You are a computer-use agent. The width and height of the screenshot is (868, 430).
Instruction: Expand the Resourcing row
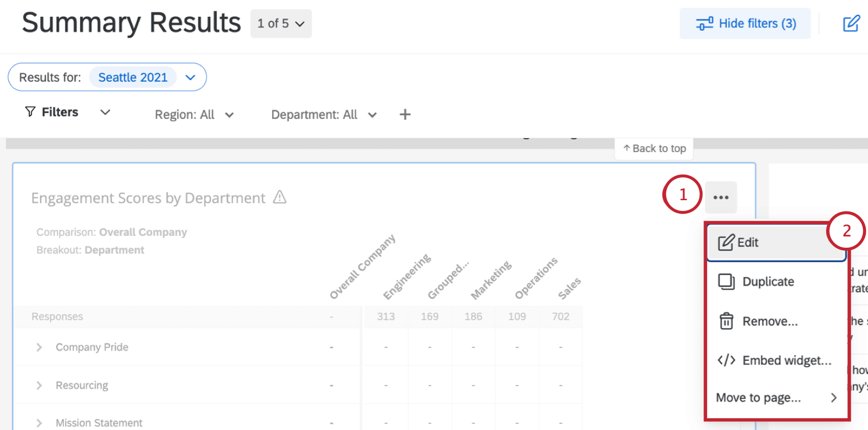(39, 386)
